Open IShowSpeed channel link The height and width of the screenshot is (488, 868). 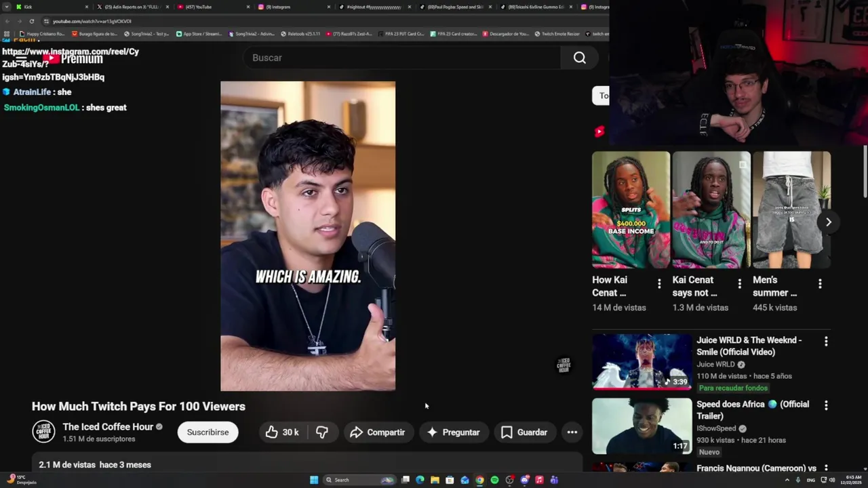tap(716, 428)
